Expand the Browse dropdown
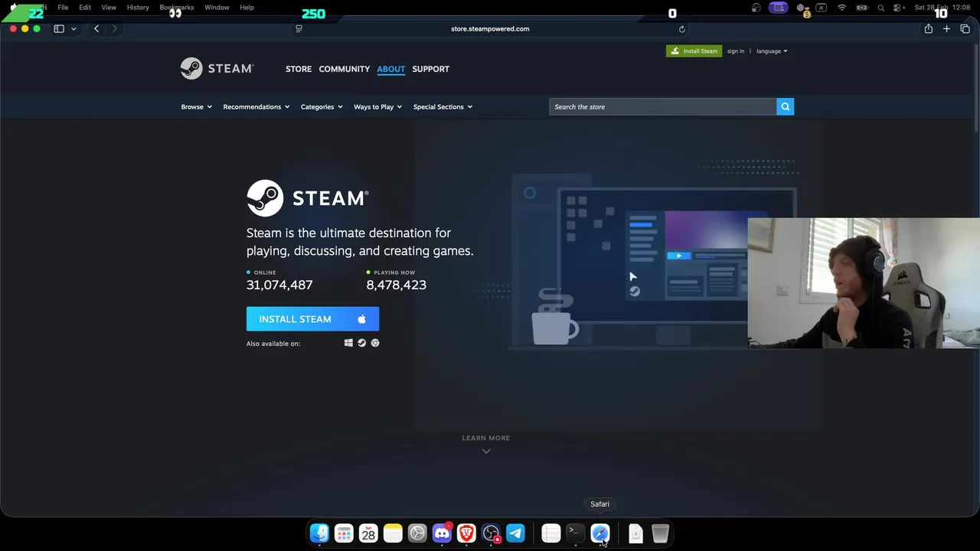980x551 pixels. 196,106
